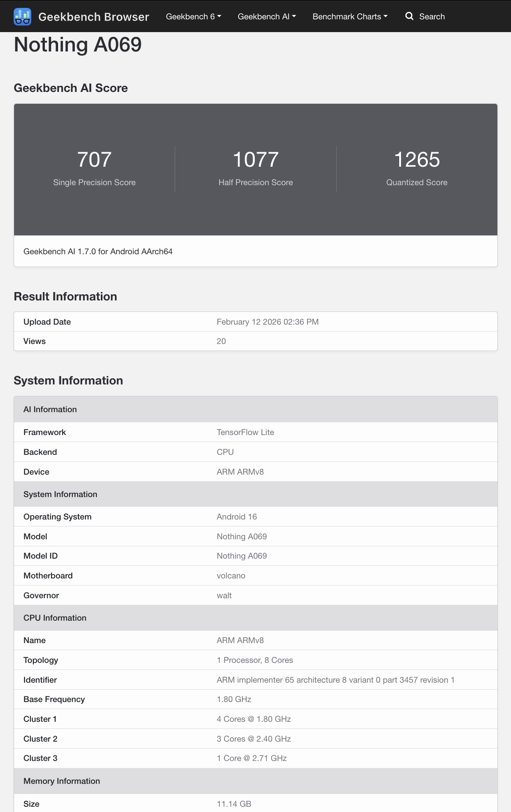
Task: Click the Geekbench Browser title link
Action: click(x=94, y=17)
